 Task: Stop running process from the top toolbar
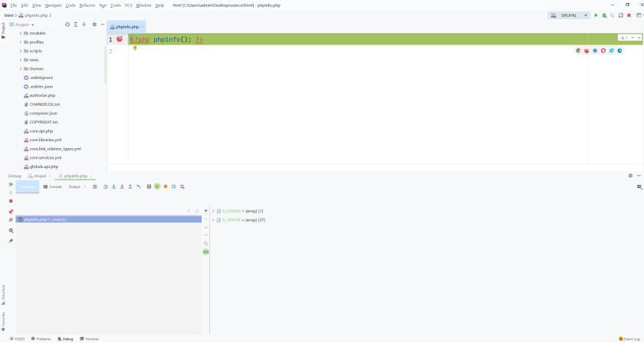(629, 15)
